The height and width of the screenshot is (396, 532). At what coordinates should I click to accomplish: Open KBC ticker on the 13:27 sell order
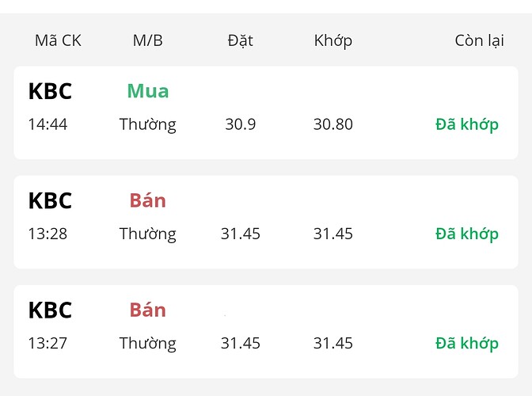tap(50, 310)
